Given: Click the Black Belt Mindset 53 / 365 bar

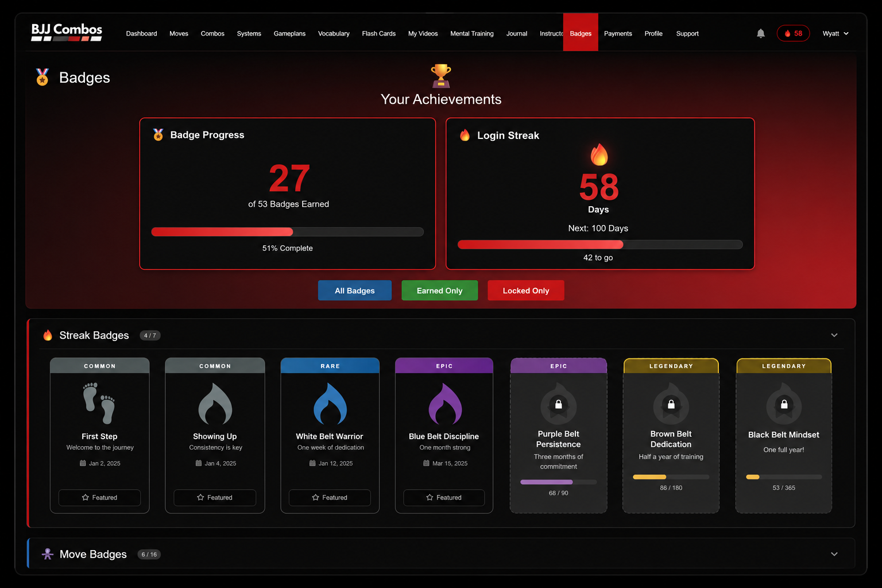Looking at the screenshot, I should click(x=784, y=477).
